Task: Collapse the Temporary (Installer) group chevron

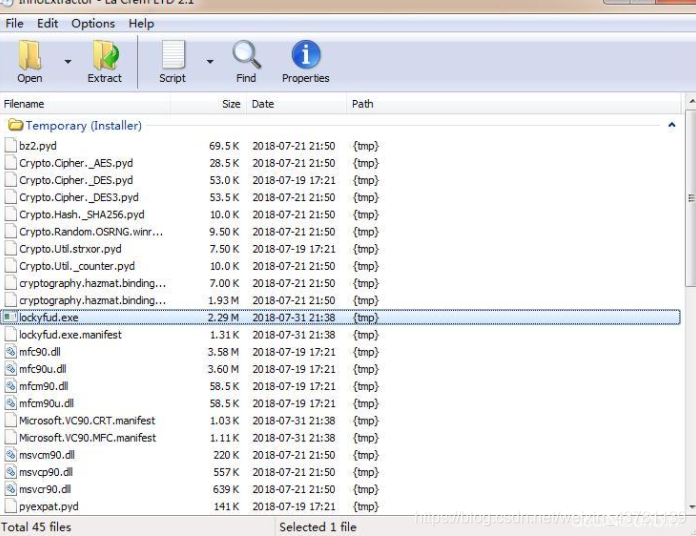Action: coord(672,125)
